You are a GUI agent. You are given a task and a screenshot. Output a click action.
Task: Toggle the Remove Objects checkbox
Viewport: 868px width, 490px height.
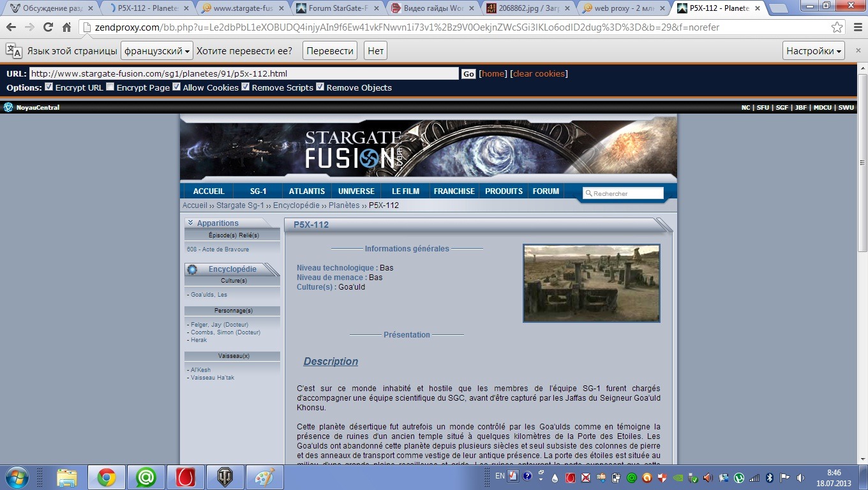(x=320, y=87)
